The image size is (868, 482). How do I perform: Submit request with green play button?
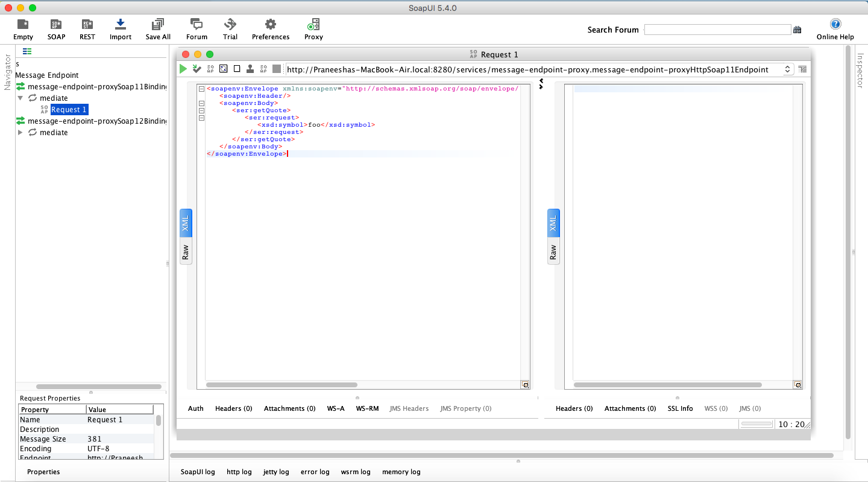[183, 69]
